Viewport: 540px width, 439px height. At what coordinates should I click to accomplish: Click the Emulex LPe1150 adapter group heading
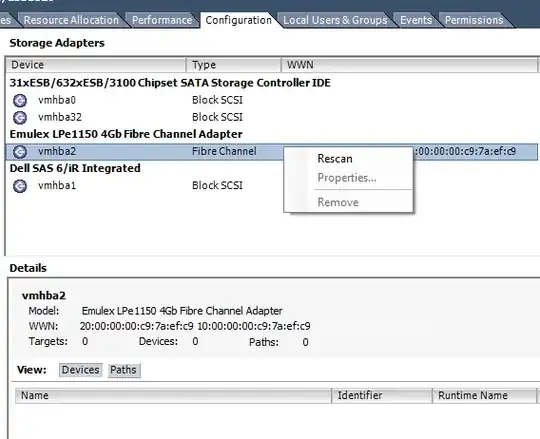coord(126,134)
